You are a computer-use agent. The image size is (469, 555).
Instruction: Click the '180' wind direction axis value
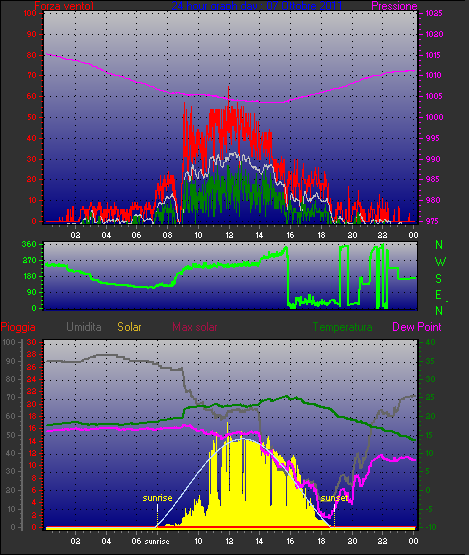[x=29, y=276]
